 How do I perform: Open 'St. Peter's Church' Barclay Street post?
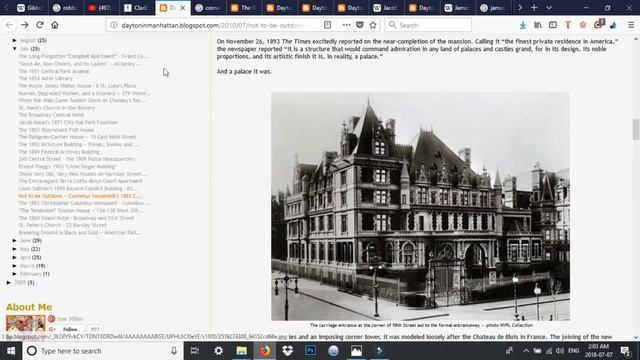(x=62, y=225)
